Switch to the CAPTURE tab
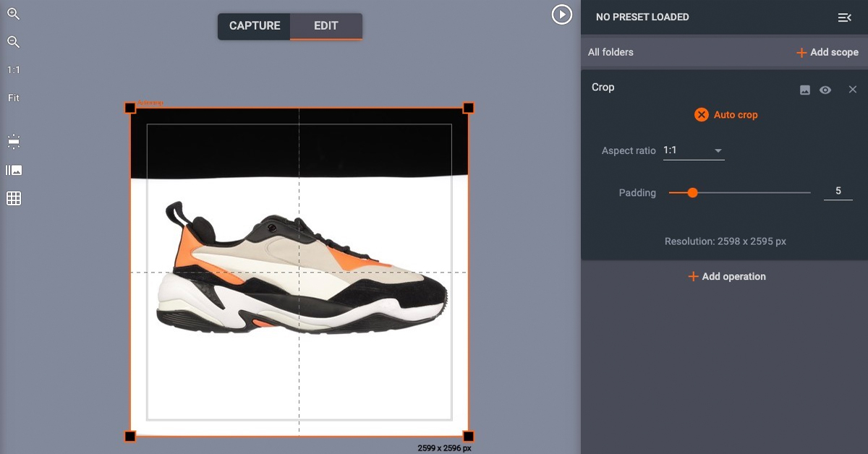The height and width of the screenshot is (454, 868). coord(254,25)
